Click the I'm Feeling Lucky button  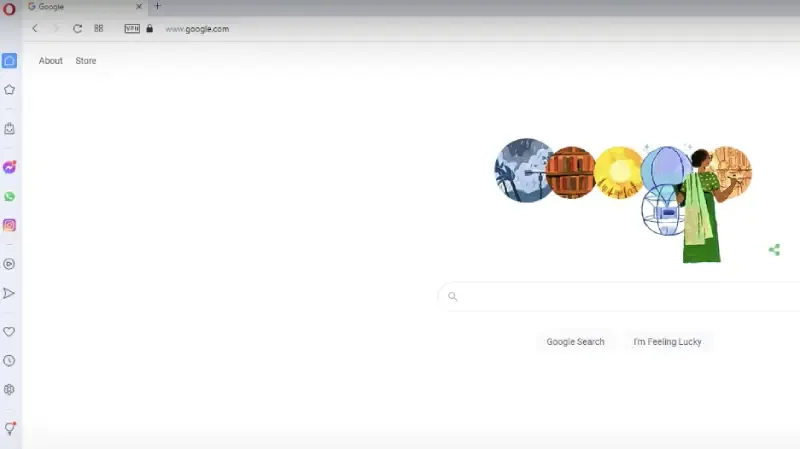pyautogui.click(x=667, y=342)
